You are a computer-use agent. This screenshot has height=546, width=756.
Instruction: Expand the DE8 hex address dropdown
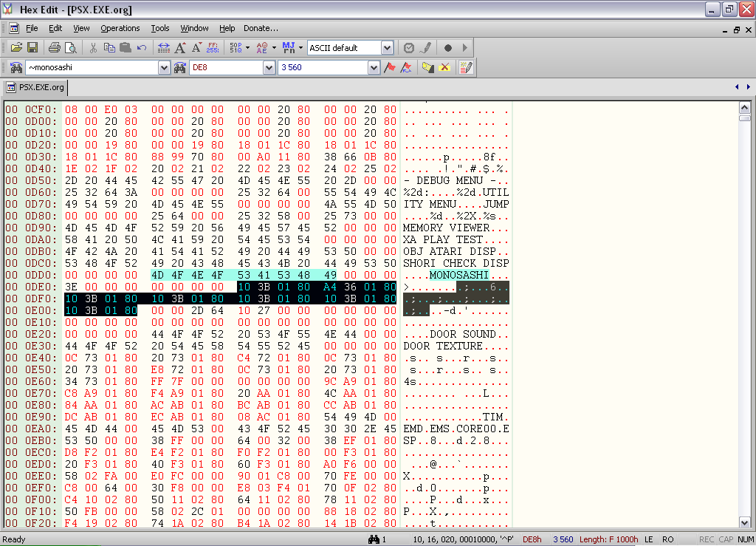click(269, 67)
